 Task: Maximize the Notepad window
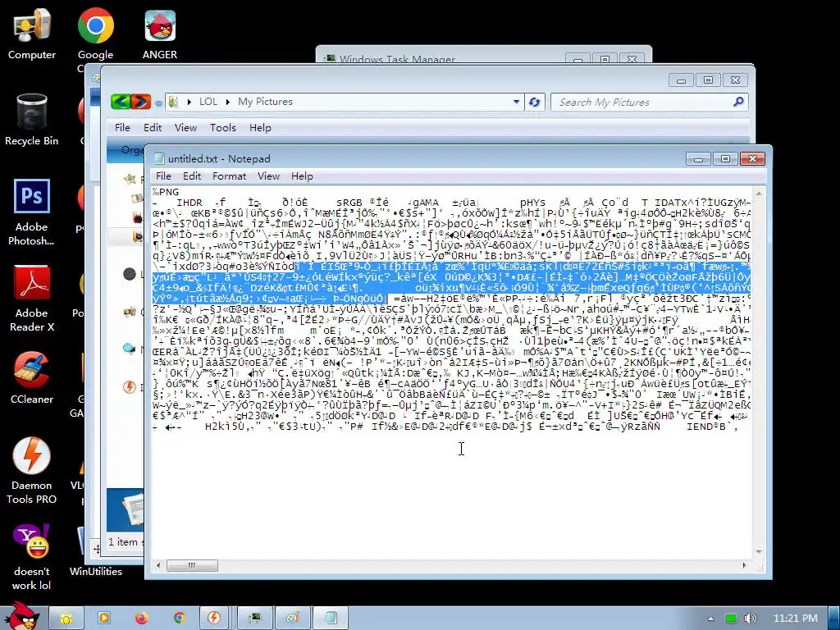(x=725, y=158)
